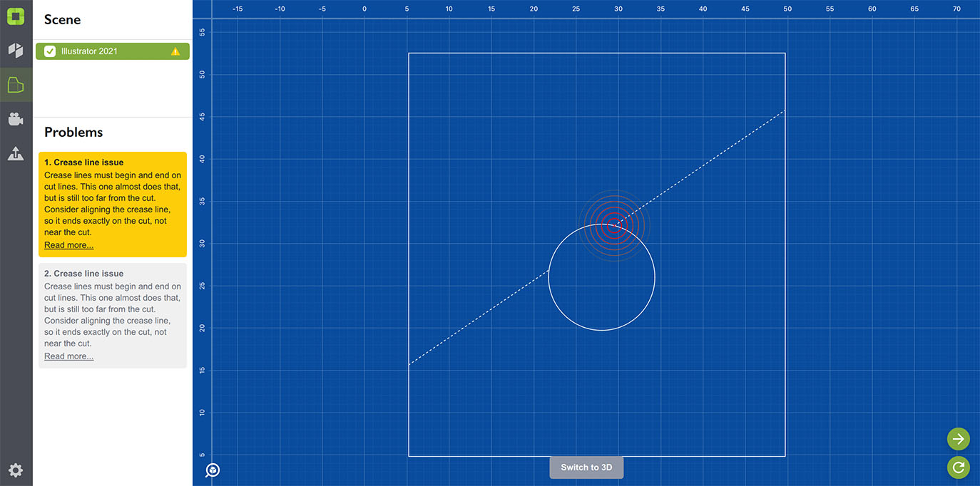The width and height of the screenshot is (980, 486).
Task: Click the green arrow button at bottom right
Action: pos(958,438)
